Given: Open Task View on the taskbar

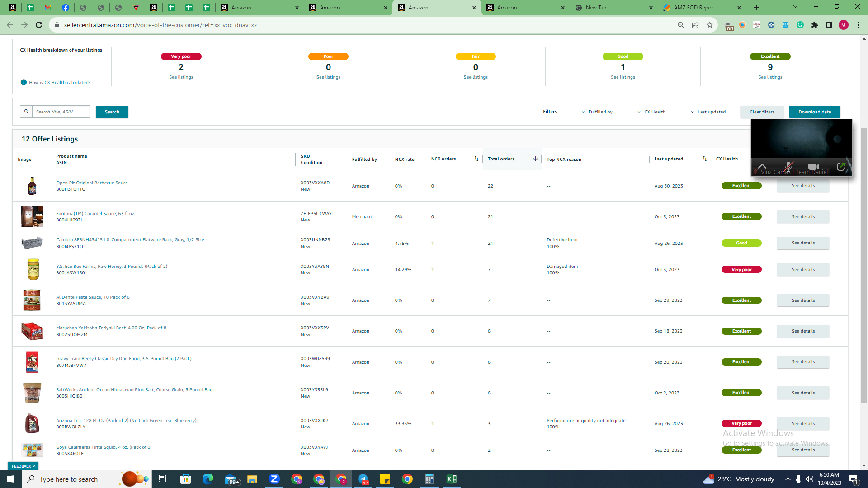Looking at the screenshot, I should point(163,479).
